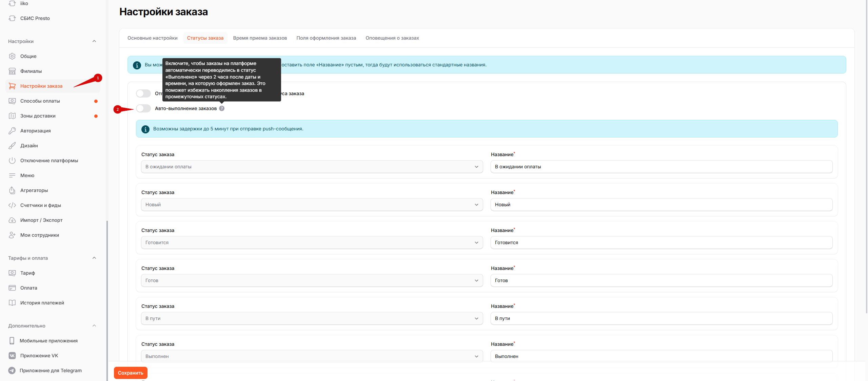Click the question mark help icon near Авто-выполнение заказов
Viewport: 868px width, 381px height.
point(222,108)
